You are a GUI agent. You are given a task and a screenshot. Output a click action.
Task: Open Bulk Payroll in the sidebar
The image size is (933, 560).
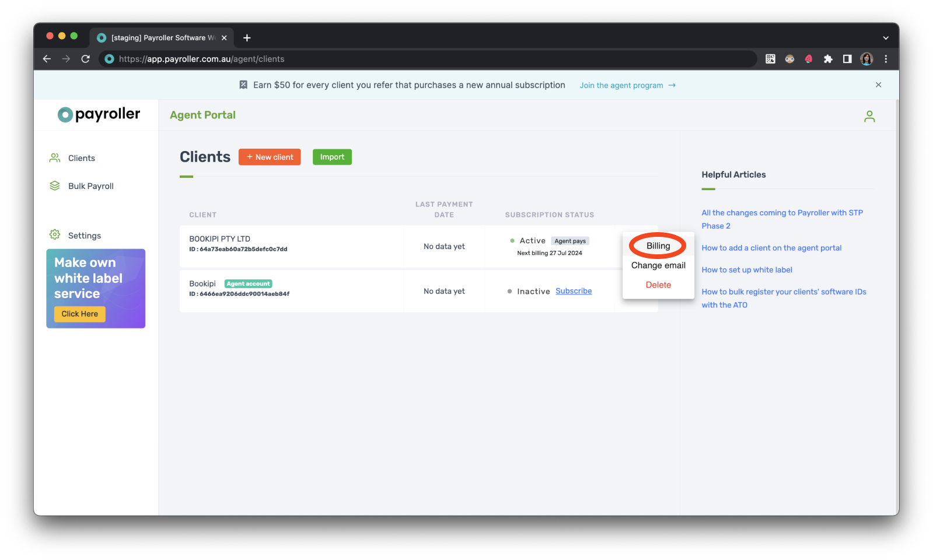coord(90,186)
